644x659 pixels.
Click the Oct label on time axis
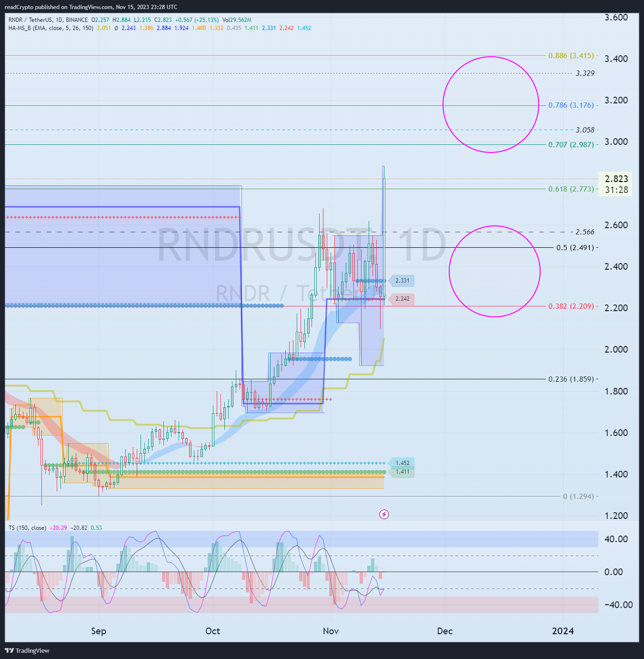click(213, 631)
